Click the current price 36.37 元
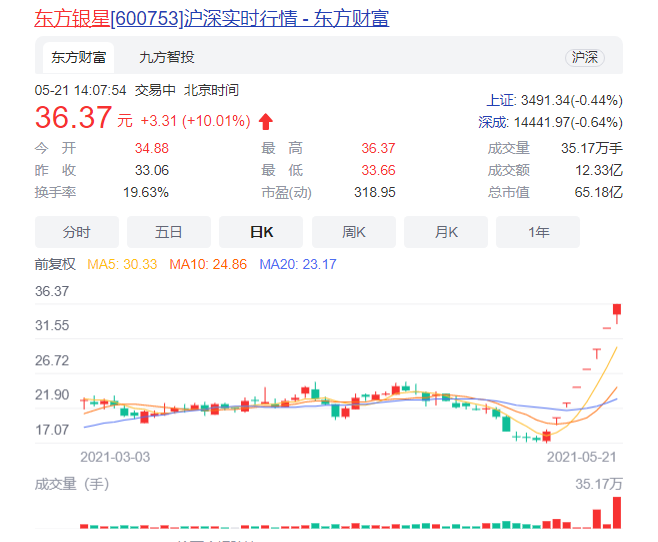The width and height of the screenshot is (658, 542). (84, 117)
